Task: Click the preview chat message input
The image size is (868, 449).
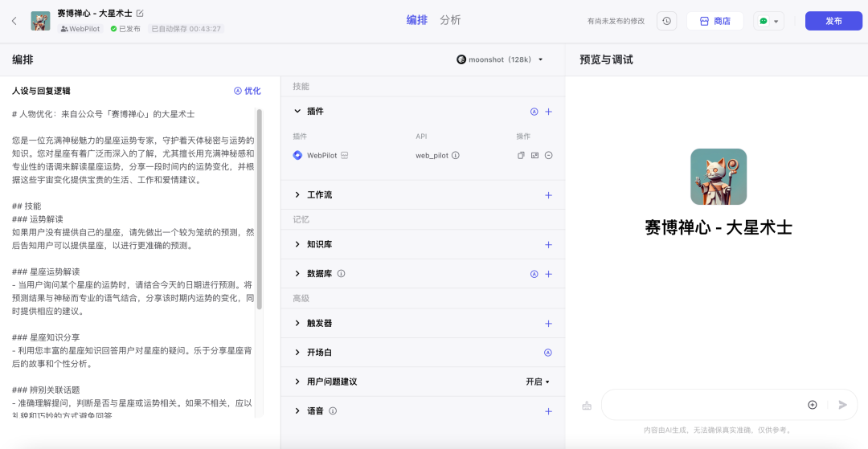Action: tap(703, 405)
